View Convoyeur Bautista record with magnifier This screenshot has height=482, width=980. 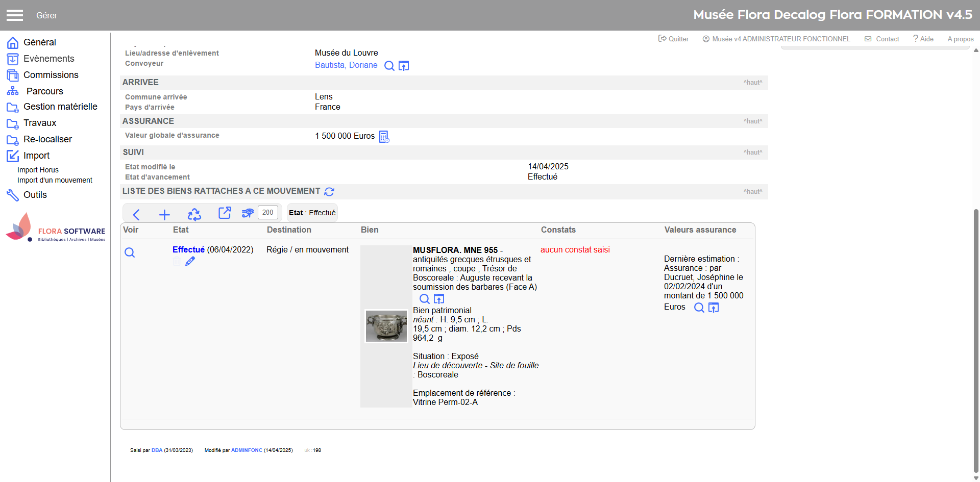click(x=389, y=66)
